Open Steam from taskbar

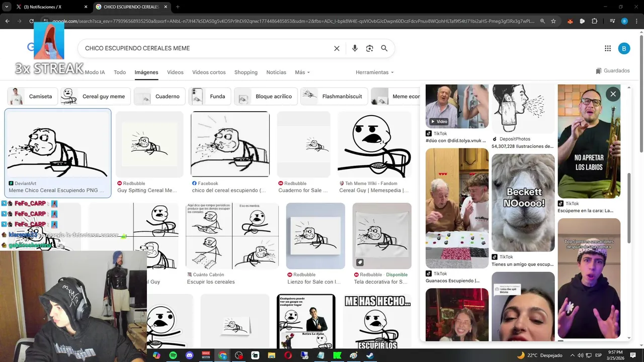pyautogui.click(x=369, y=355)
